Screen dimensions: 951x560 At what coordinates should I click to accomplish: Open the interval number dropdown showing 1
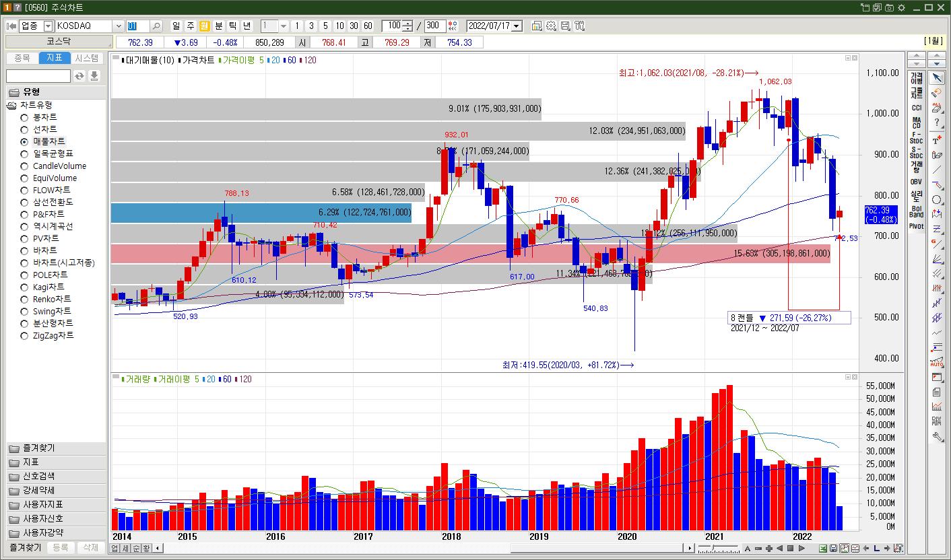[283, 26]
